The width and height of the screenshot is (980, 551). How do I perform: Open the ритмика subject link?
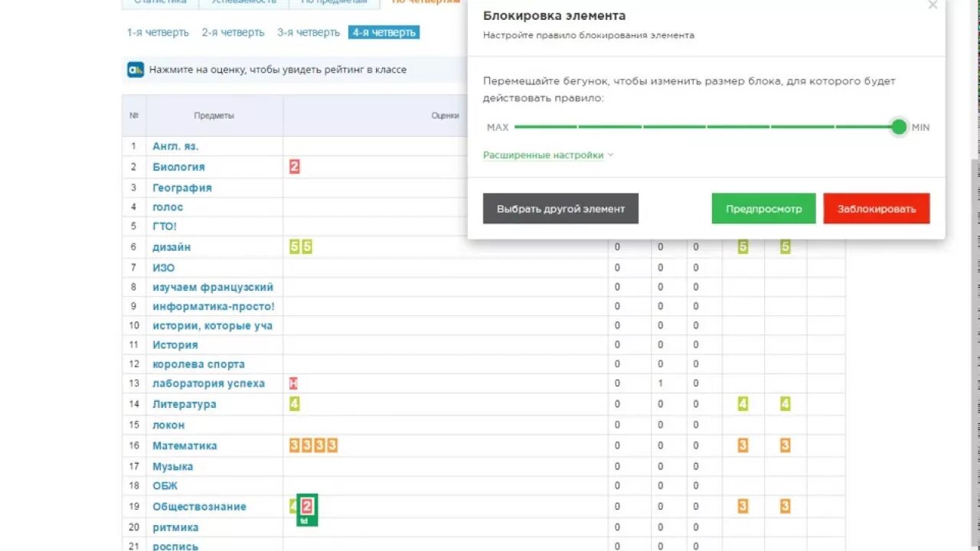click(x=175, y=527)
